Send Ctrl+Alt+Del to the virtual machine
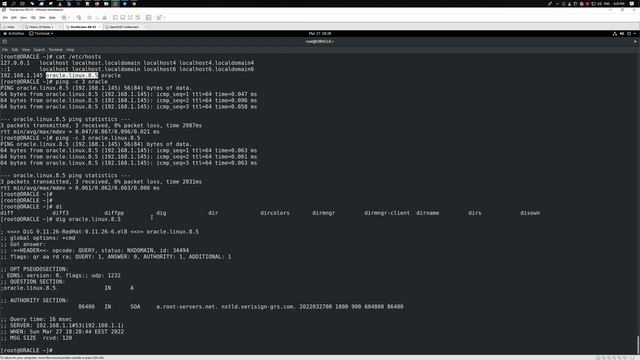The height and width of the screenshot is (360, 640). [x=79, y=18]
